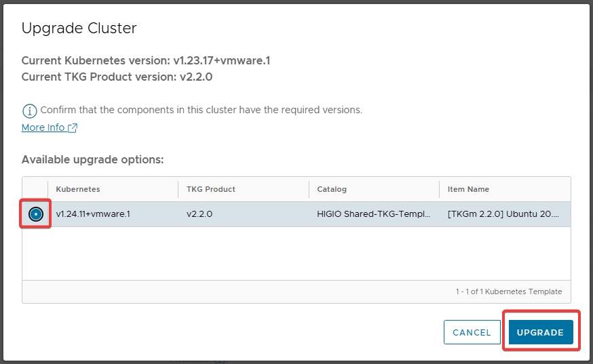Viewport: 593px width, 364px height.
Task: Click the HIGIO Shared-TKG-Templ catalog cell
Action: coord(373,214)
